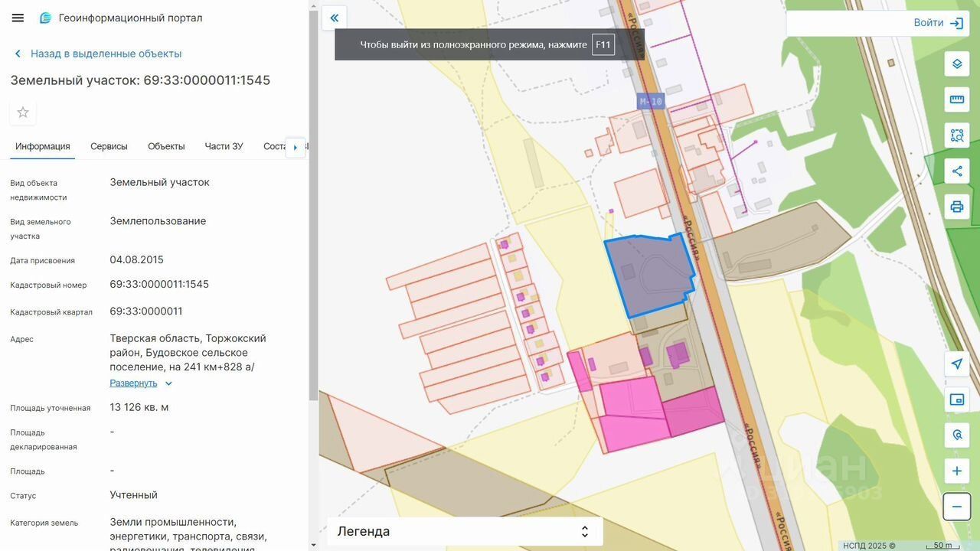Zoom in on the map

click(x=957, y=471)
